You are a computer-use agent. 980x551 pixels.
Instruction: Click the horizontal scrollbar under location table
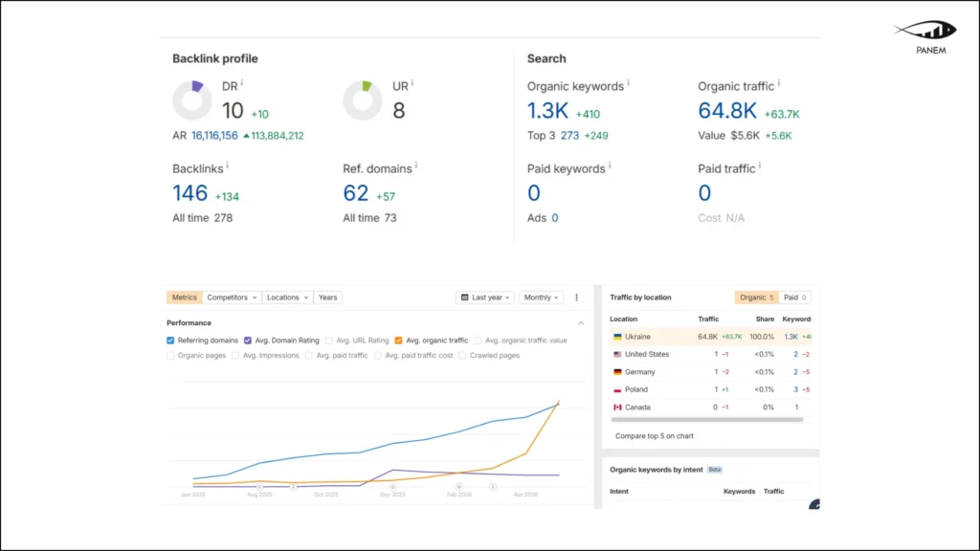(707, 420)
